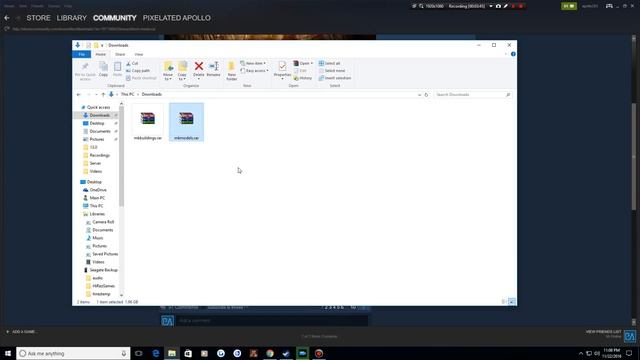Select Recordings folder in navigation pane
Viewport: 640px width, 360px height.
(99, 156)
